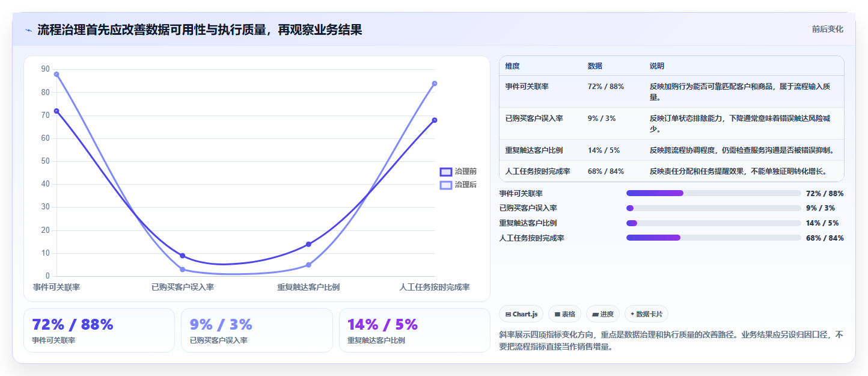
Task: Click the footnote paragraph starting 斜率展示四项指标
Action: click(x=671, y=341)
